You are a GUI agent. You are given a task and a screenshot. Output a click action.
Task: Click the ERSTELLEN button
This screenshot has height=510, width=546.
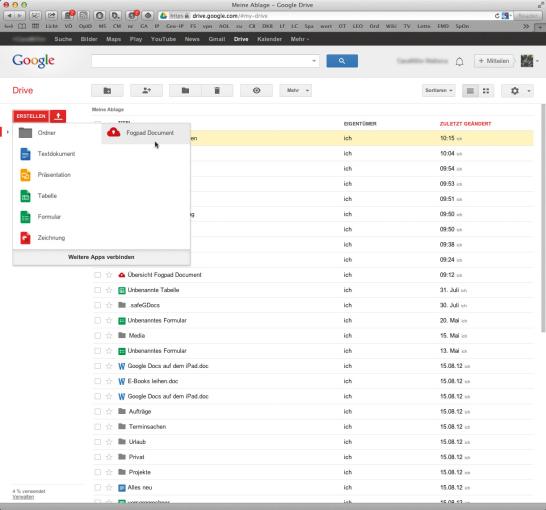(x=31, y=116)
